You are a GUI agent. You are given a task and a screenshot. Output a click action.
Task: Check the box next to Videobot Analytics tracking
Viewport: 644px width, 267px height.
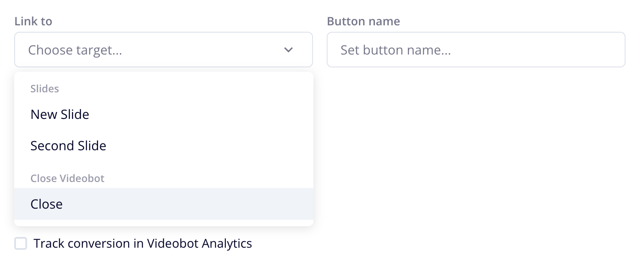click(x=21, y=243)
